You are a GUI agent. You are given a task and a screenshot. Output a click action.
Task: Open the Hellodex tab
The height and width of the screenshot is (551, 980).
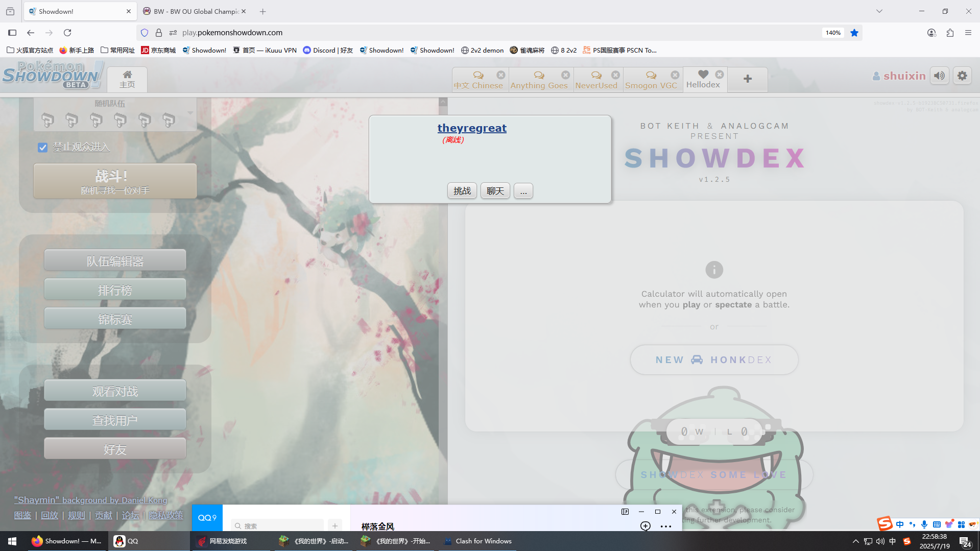click(x=703, y=80)
